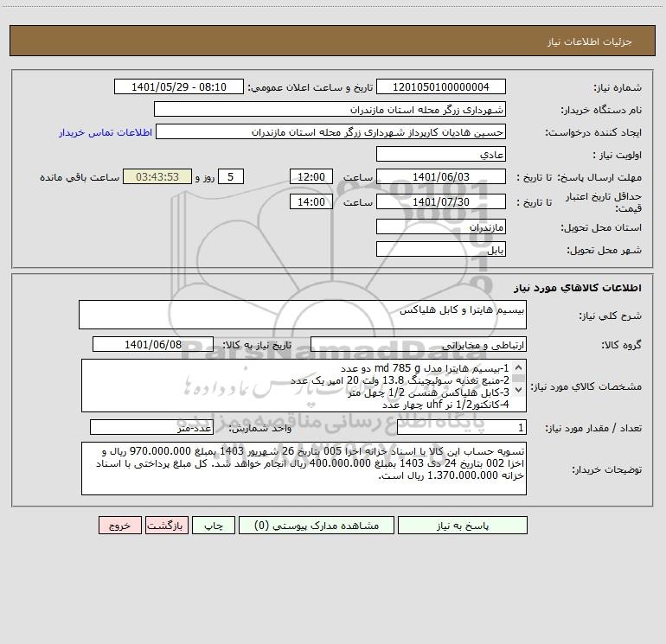
Task: Click the header title 'جزئیات اطلاعات نیاز'
Action: tap(590, 41)
